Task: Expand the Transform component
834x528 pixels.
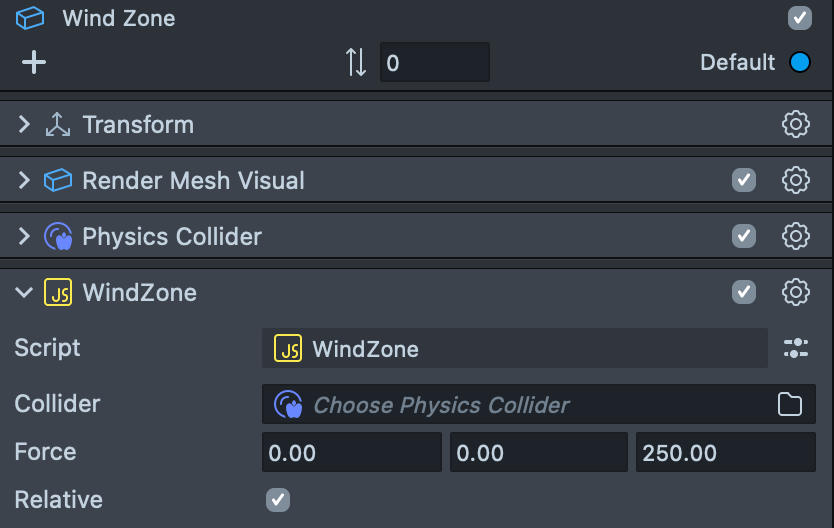Action: pyautogui.click(x=24, y=124)
